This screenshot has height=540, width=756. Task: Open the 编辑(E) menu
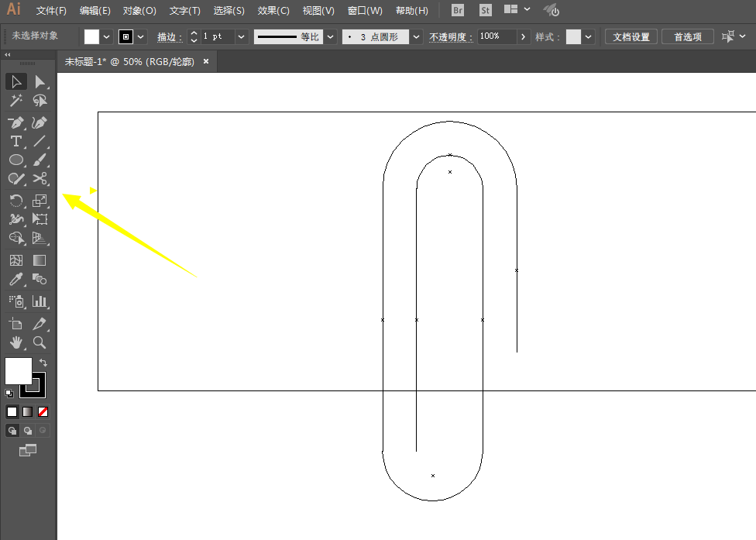click(x=95, y=11)
